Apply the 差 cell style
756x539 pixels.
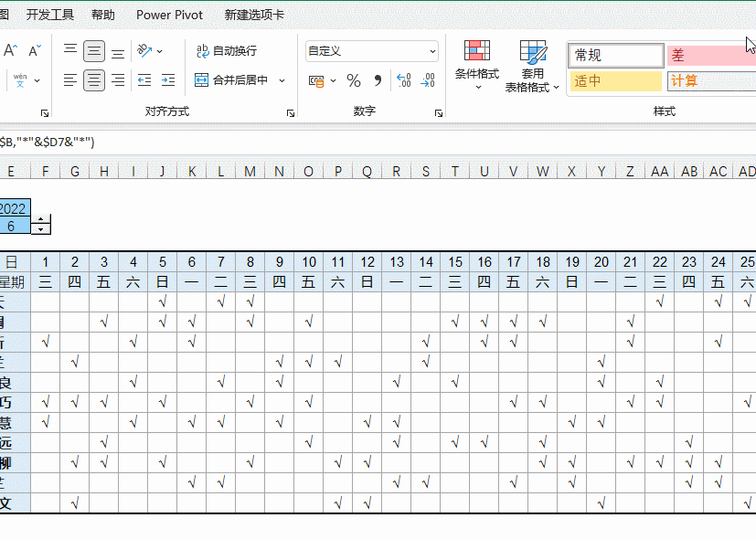[x=711, y=56]
